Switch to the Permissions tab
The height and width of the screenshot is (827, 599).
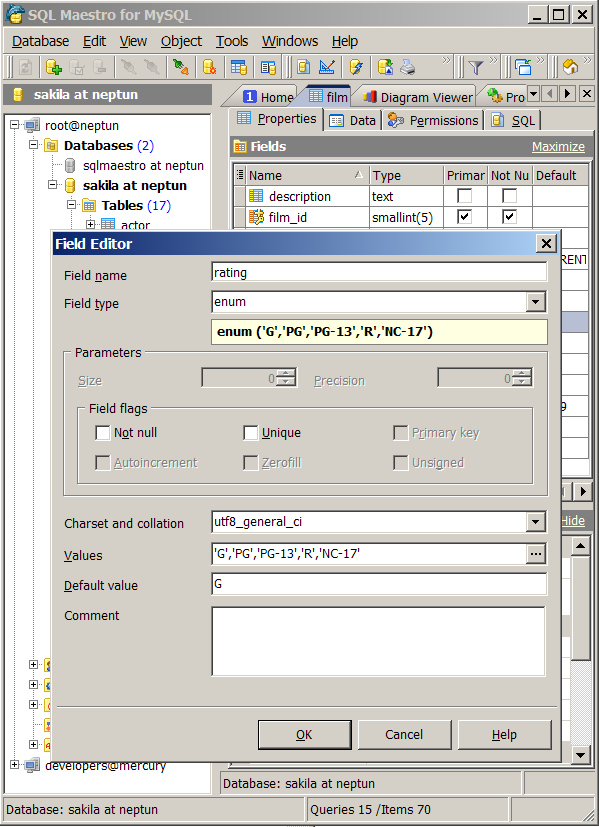433,121
